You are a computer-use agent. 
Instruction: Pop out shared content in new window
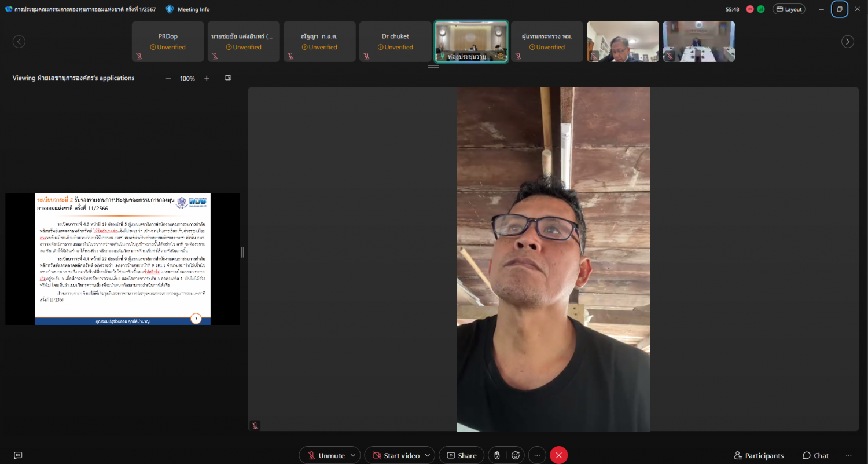coord(228,78)
